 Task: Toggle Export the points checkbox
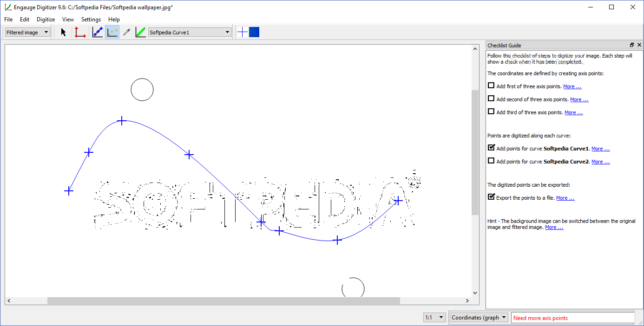click(491, 197)
